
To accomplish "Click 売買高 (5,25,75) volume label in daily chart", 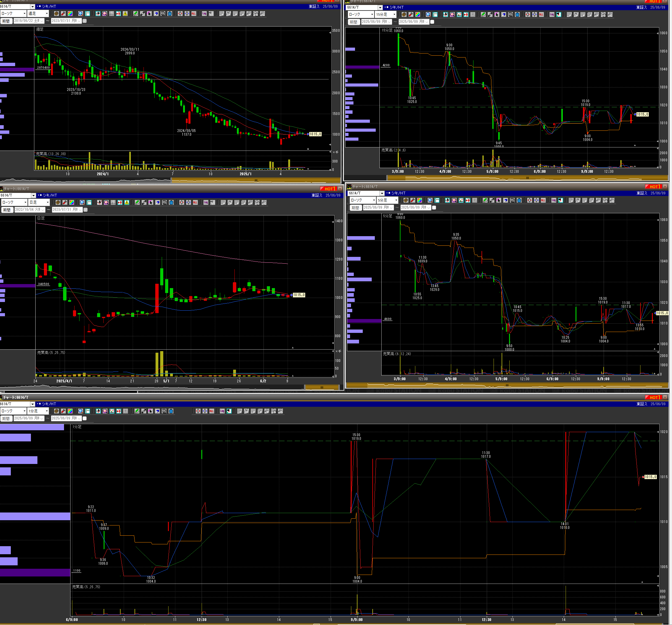I will point(51,353).
